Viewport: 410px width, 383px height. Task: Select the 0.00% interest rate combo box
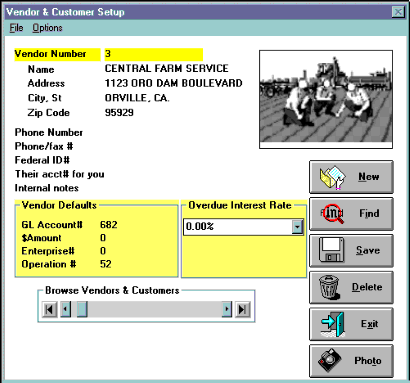tap(243, 227)
